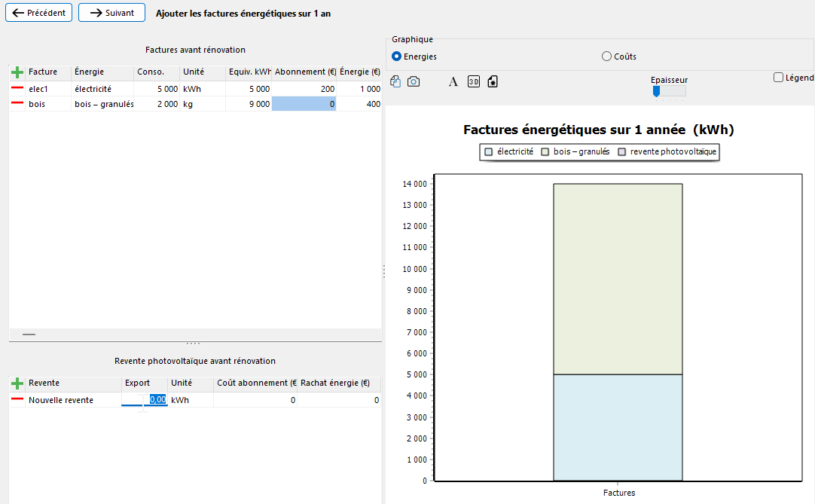
Task: Open the énergie cell for elec1
Action: (102, 89)
